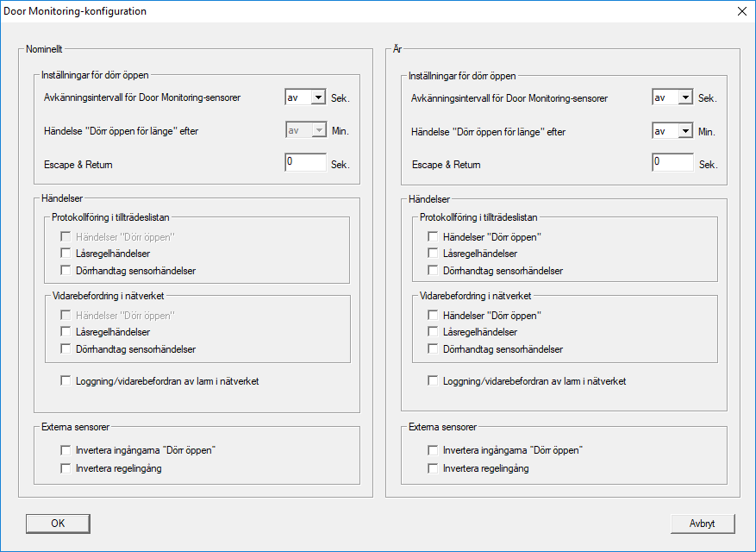Click Nominellt Escape & Return input field
This screenshot has height=552, width=756.
tap(305, 163)
